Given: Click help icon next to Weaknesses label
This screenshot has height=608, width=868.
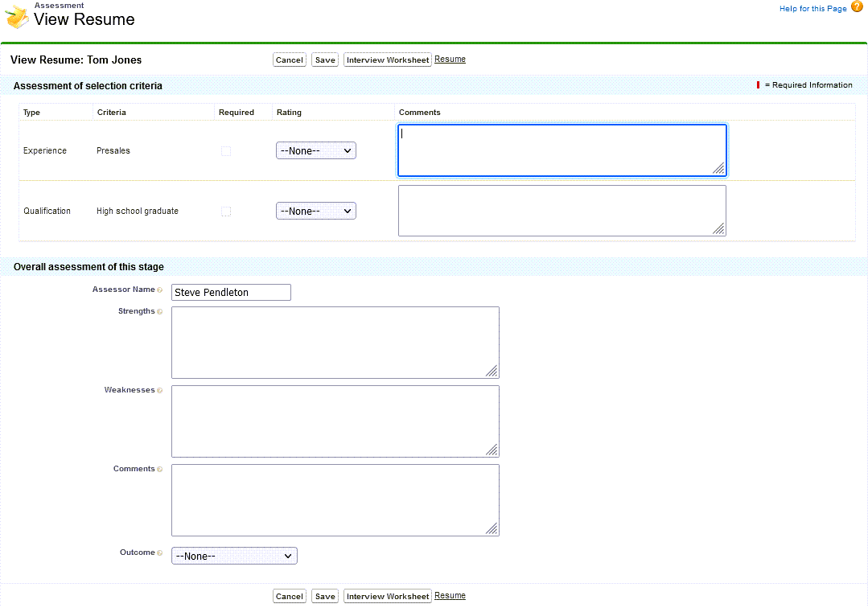Looking at the screenshot, I should click(160, 391).
